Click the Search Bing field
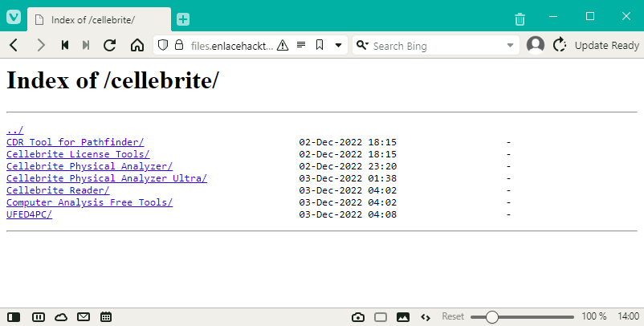The width and height of the screenshot is (644, 326). [438, 46]
